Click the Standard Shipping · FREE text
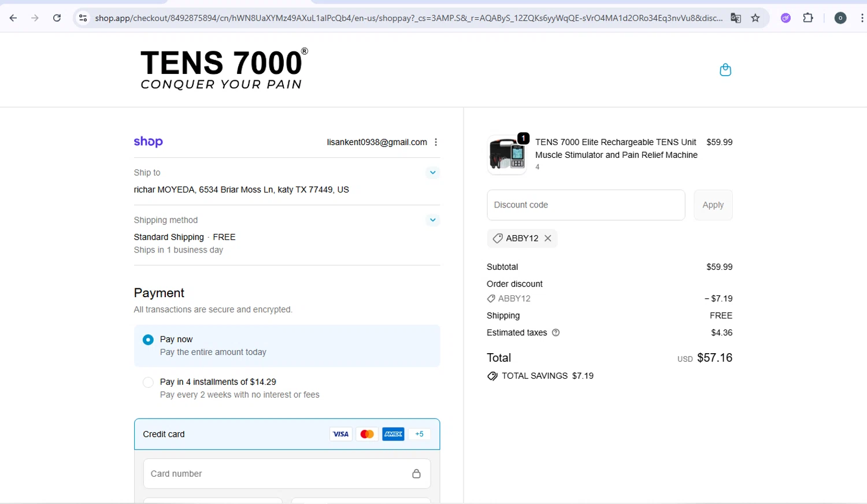867x504 pixels. click(x=184, y=237)
